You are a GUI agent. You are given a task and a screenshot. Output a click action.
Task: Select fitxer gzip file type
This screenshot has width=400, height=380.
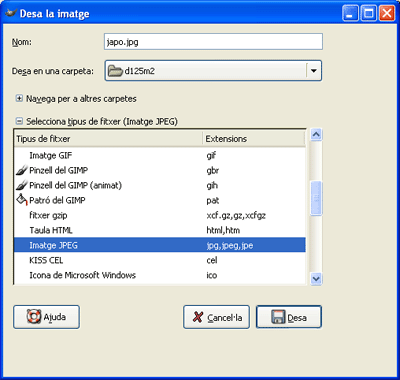coord(160,215)
